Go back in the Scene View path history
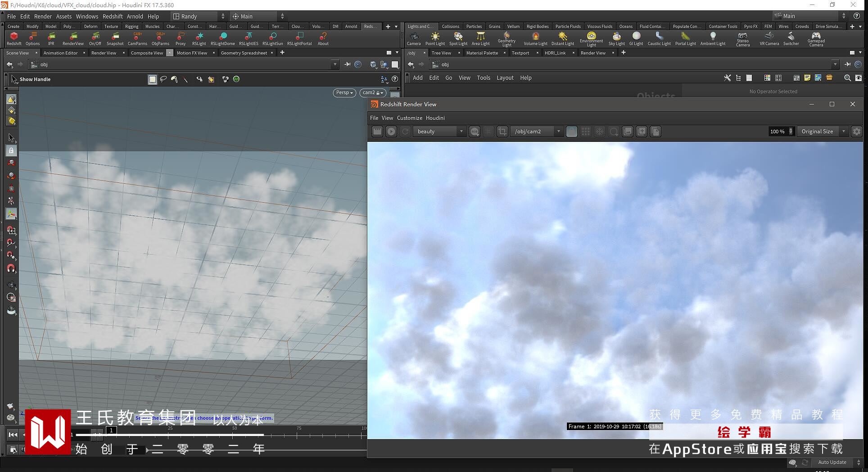 click(x=9, y=64)
